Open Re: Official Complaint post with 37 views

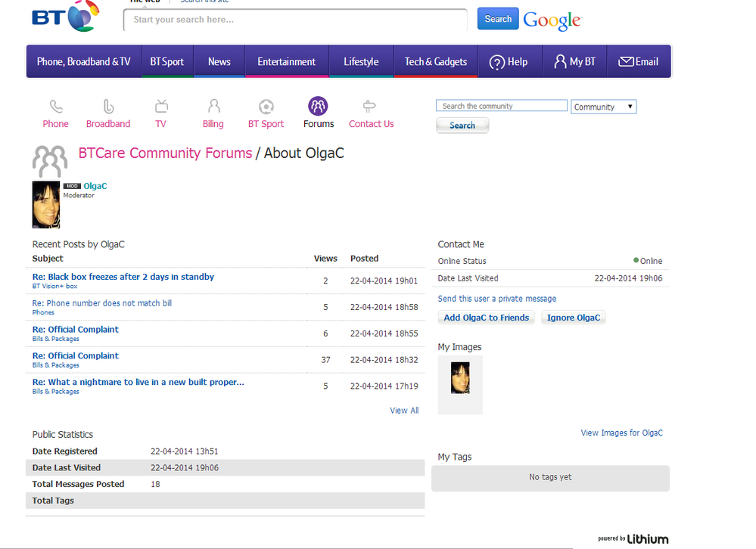pyautogui.click(x=75, y=356)
